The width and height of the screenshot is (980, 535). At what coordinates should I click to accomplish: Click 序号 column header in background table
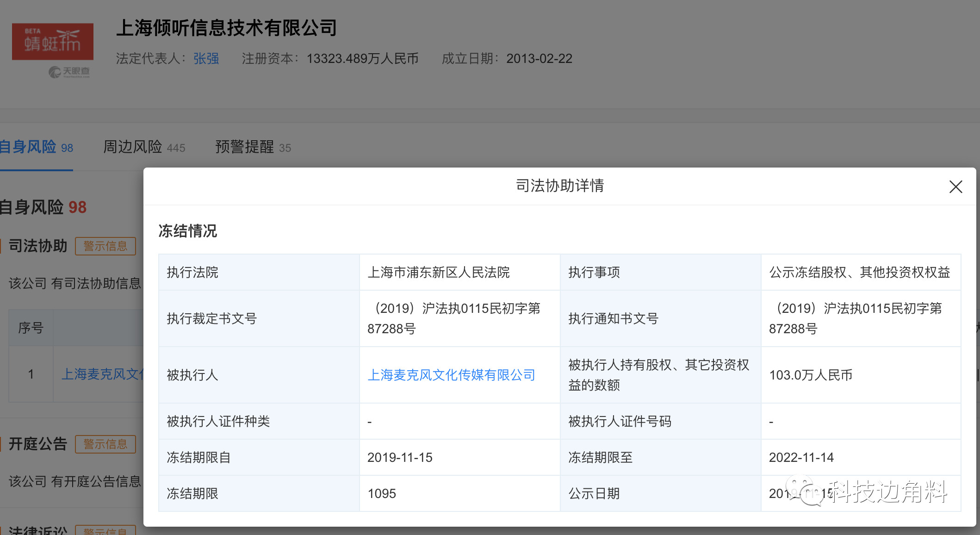[31, 328]
